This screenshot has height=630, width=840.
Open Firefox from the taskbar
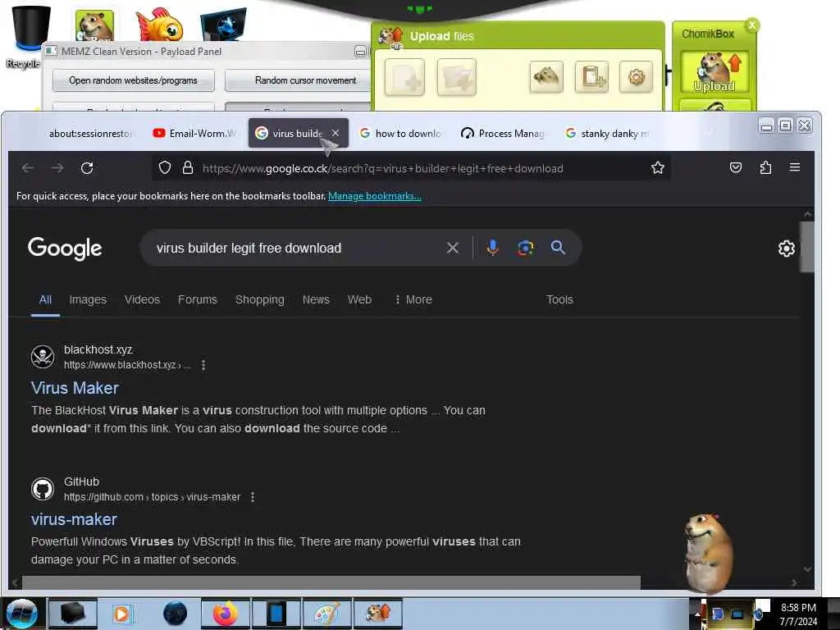click(226, 614)
